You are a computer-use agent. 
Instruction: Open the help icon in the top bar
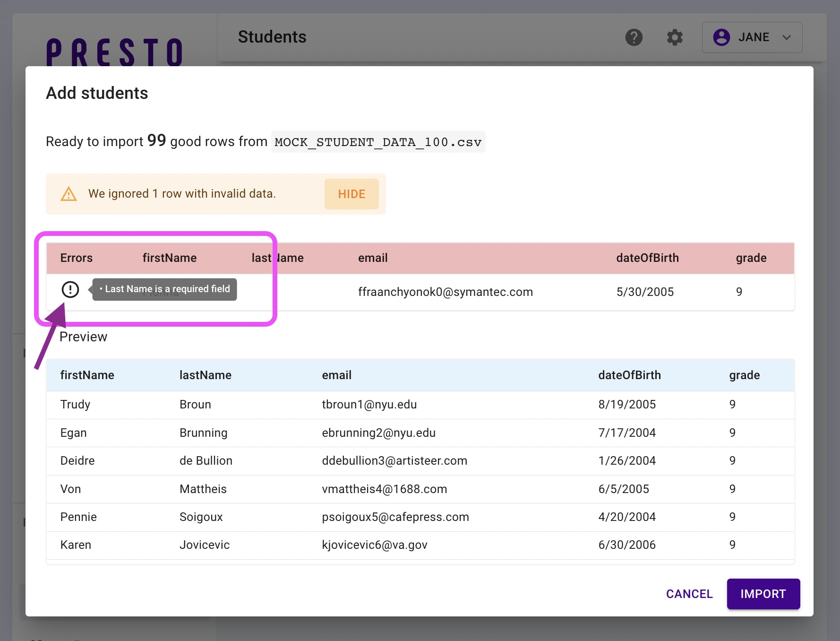[x=634, y=37]
